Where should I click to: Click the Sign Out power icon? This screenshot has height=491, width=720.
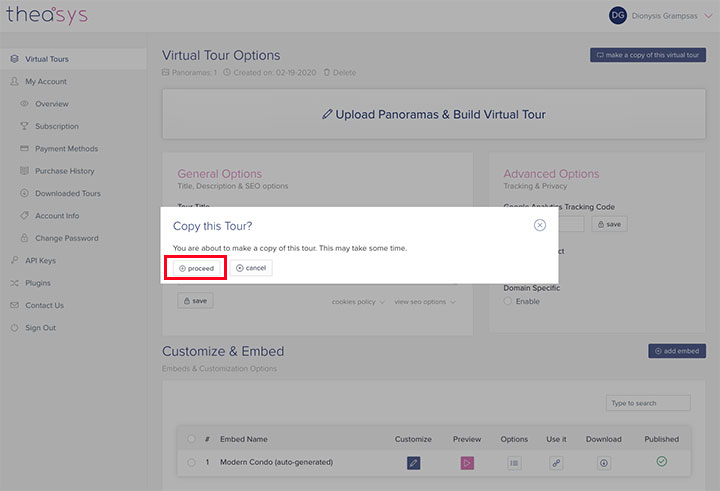[14, 327]
